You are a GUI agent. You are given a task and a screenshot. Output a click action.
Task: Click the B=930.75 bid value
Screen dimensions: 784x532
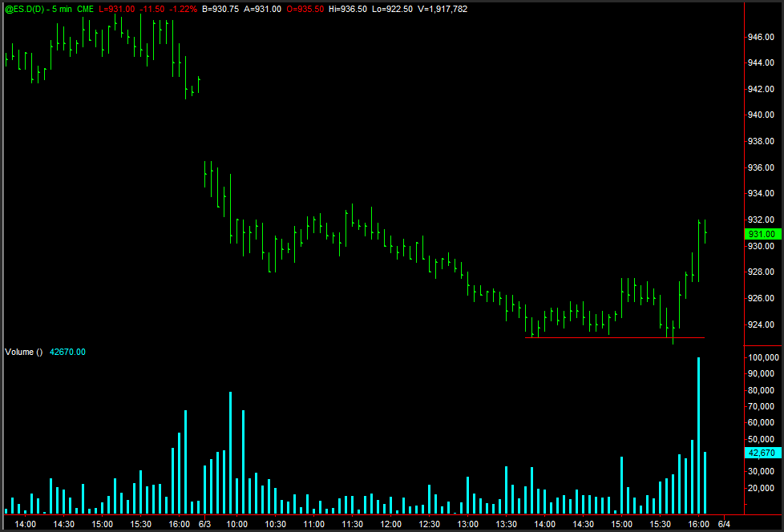point(220,9)
